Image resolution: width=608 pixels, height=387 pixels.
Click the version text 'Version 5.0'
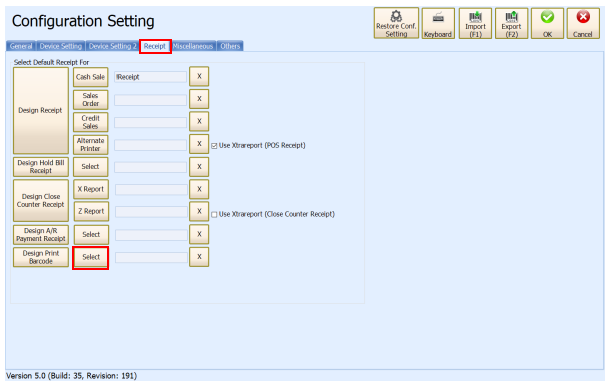26,376
